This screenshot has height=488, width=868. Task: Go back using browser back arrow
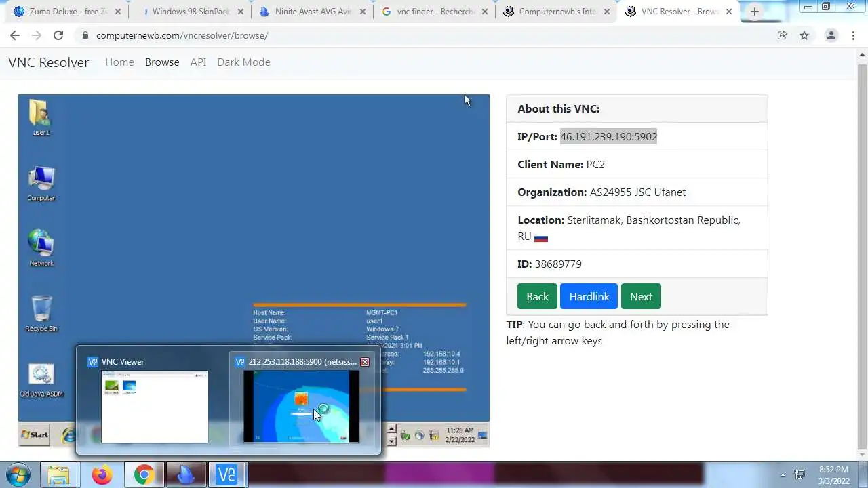pyautogui.click(x=15, y=35)
